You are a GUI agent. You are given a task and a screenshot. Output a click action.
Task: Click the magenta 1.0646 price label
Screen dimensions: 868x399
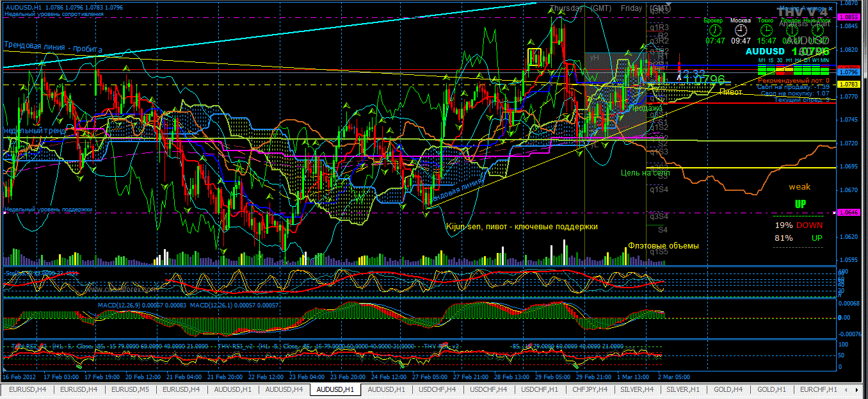848,212
